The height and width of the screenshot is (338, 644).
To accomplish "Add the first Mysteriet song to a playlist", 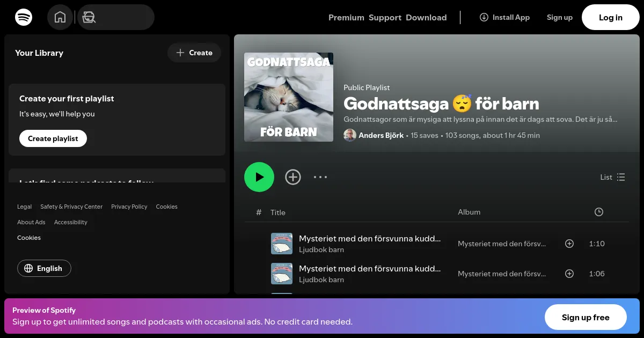I will click(x=569, y=244).
